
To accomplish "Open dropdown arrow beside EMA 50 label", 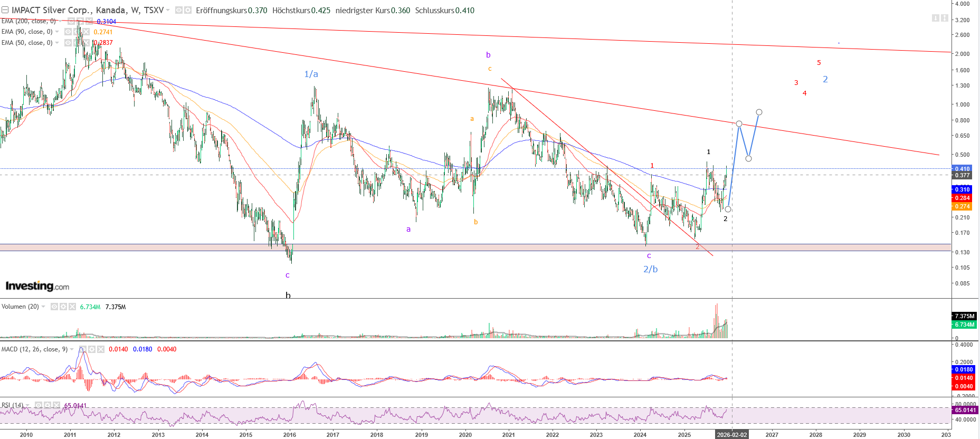I will (57, 43).
